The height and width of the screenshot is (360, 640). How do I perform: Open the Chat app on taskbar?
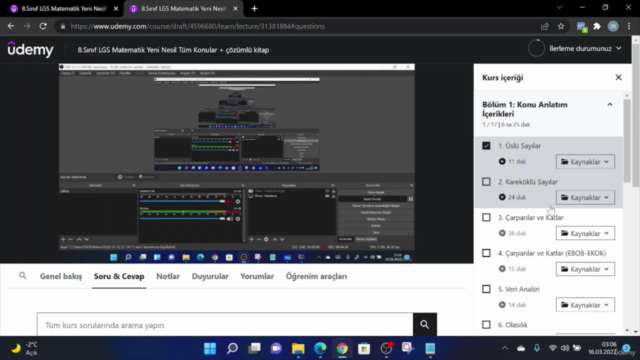tap(276, 348)
